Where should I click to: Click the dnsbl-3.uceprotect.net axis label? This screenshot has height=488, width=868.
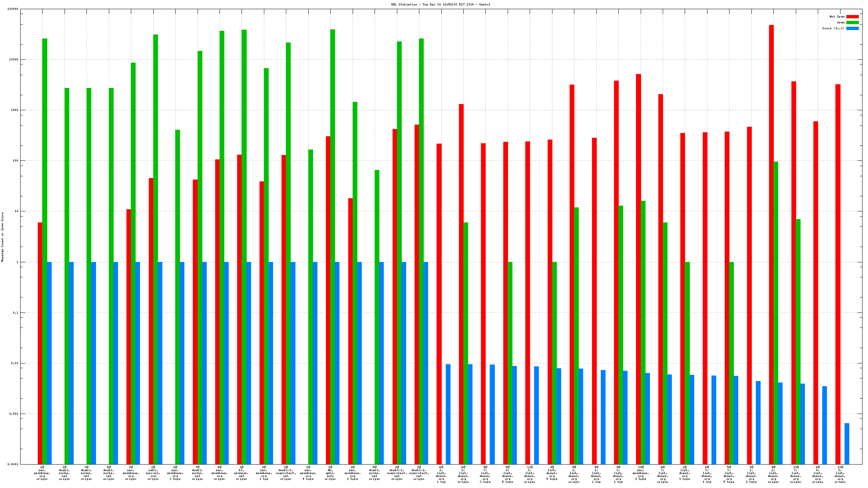tap(286, 473)
